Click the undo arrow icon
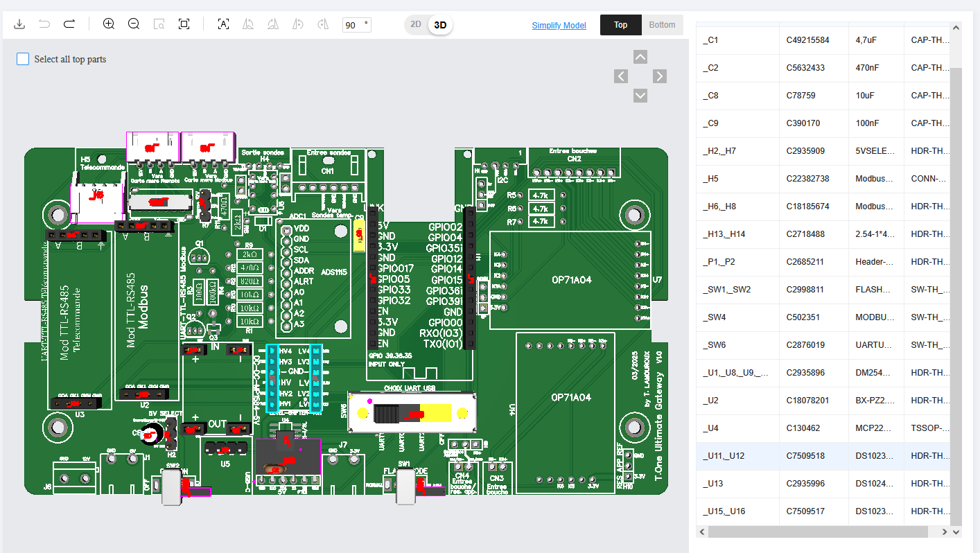The height and width of the screenshot is (553, 980). coord(44,24)
